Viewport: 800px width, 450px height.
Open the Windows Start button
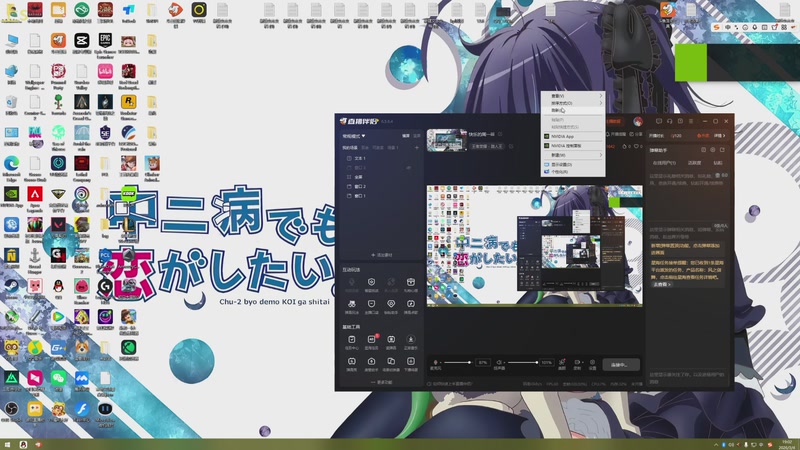tap(7, 444)
